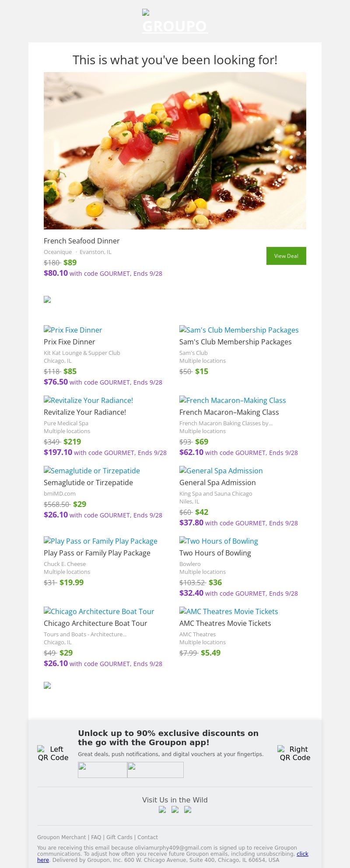Open the FAQ footer link

[x=96, y=837]
